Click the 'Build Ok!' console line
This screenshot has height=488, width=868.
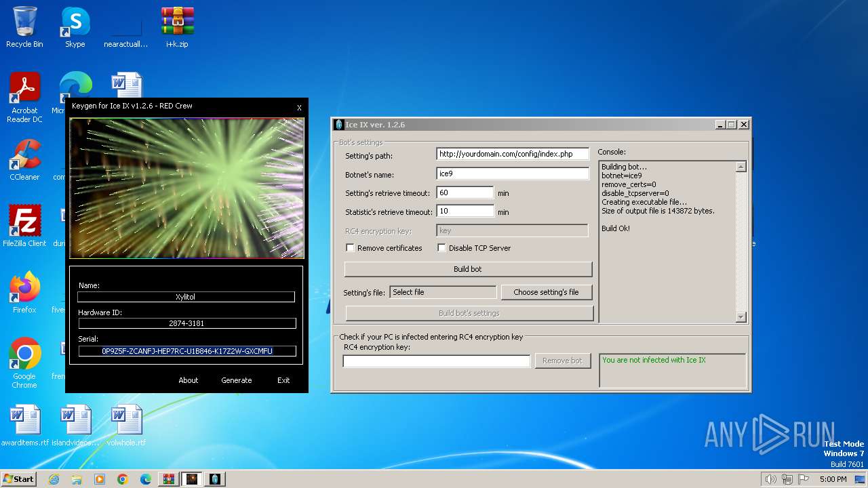click(x=616, y=228)
